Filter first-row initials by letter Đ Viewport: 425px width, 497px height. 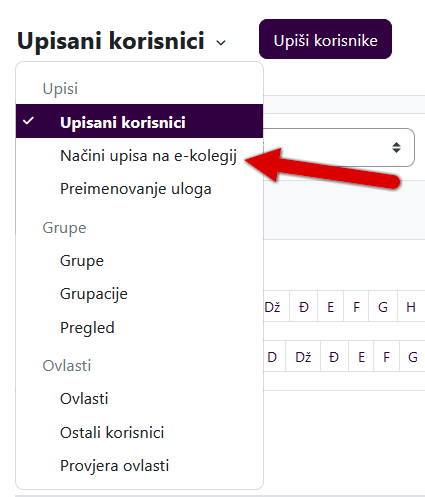click(304, 307)
